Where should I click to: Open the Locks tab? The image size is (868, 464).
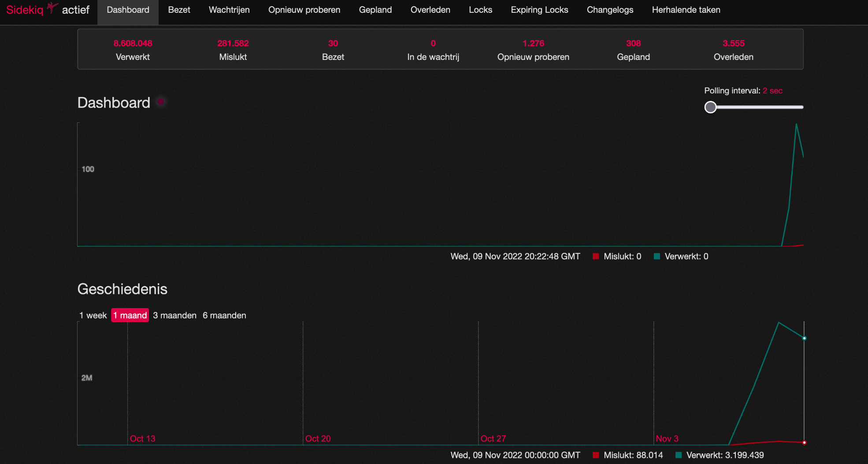coord(480,10)
